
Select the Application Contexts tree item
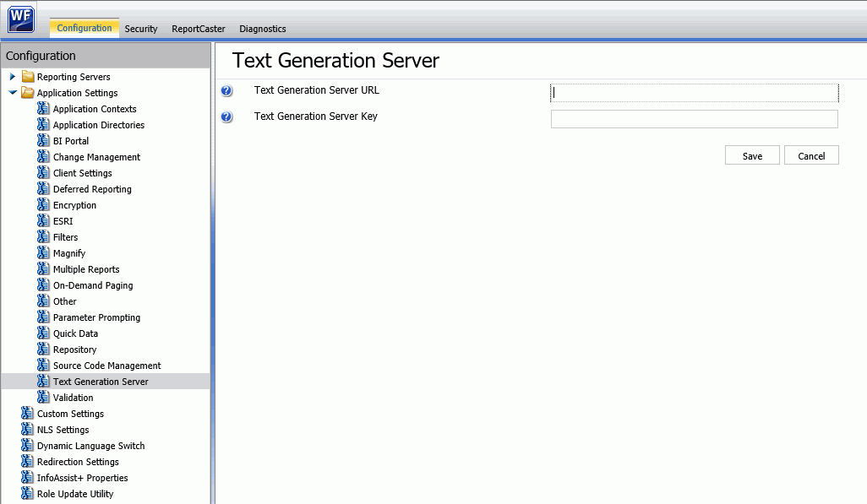[x=95, y=109]
